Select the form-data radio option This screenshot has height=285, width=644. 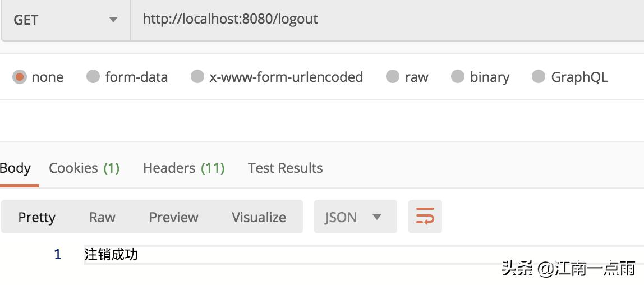93,76
